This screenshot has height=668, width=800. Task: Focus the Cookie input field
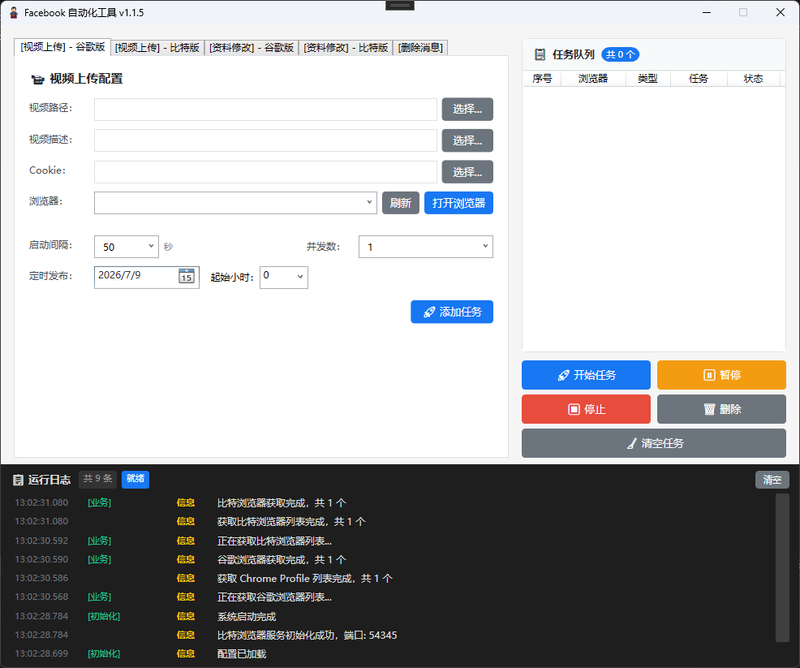265,171
